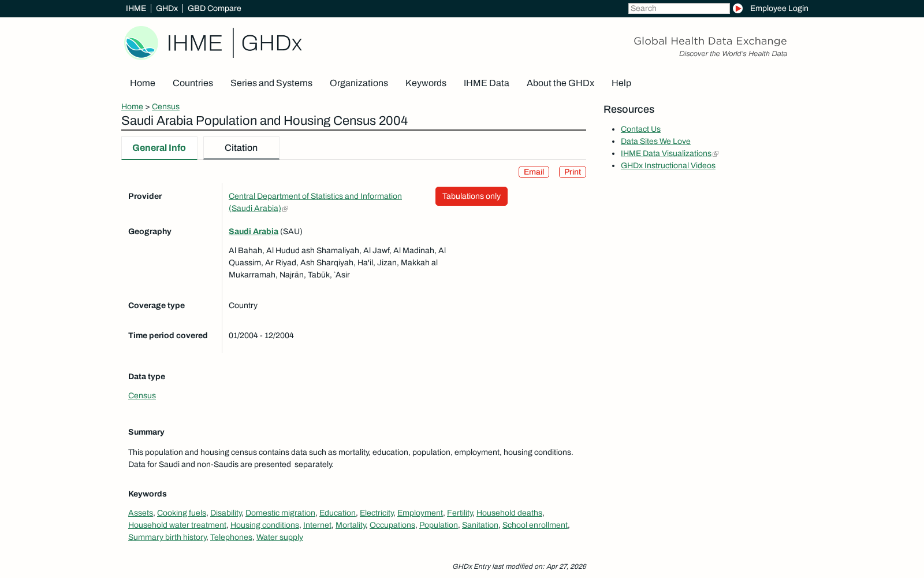
Task: Open Central Department of Statistics provider link
Action: 315,202
